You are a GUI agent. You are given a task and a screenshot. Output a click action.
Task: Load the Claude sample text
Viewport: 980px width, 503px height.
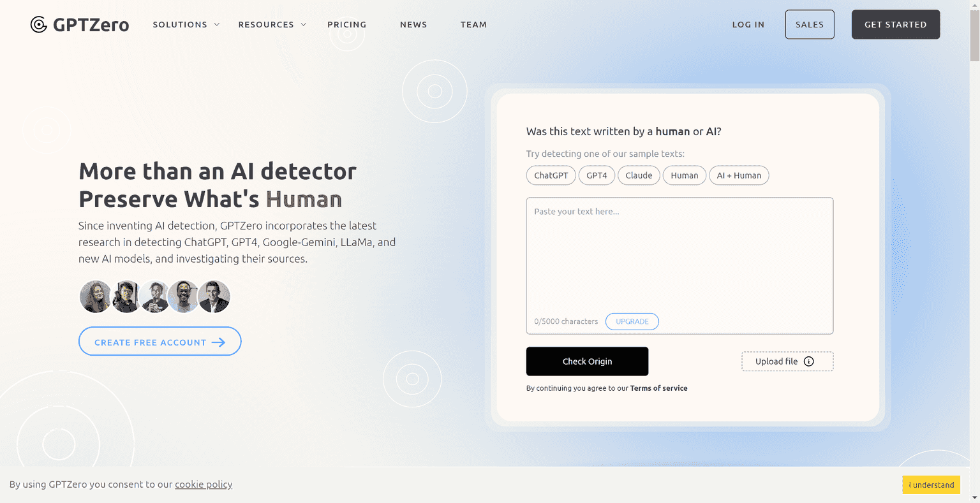tap(639, 175)
